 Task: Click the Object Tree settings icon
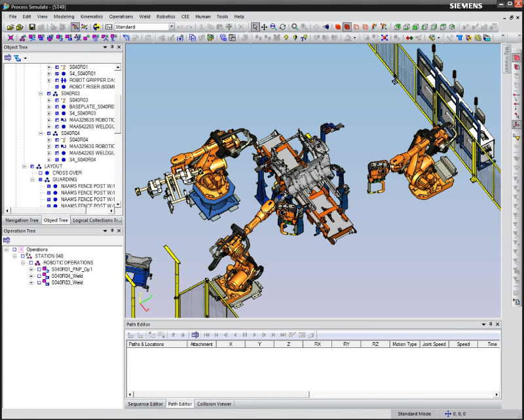8,58
